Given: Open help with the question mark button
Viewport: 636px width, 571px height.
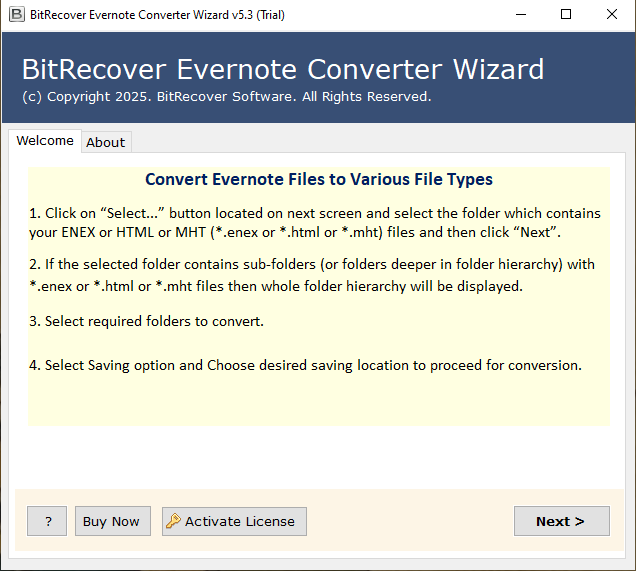Looking at the screenshot, I should [47, 521].
